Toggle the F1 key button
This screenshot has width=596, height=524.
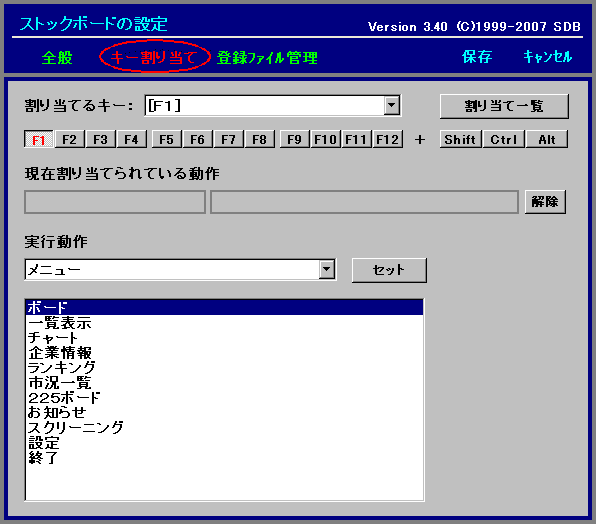[39, 139]
